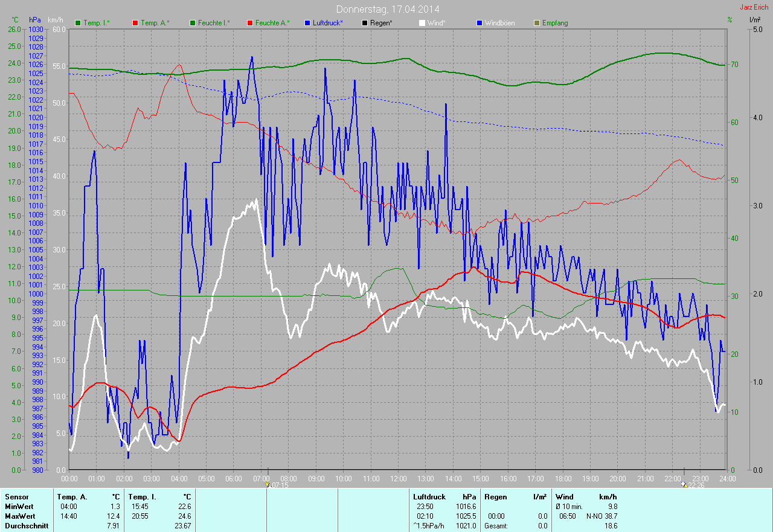Click the blue Windböen legend swatch
This screenshot has width=773, height=532.
pyautogui.click(x=480, y=23)
